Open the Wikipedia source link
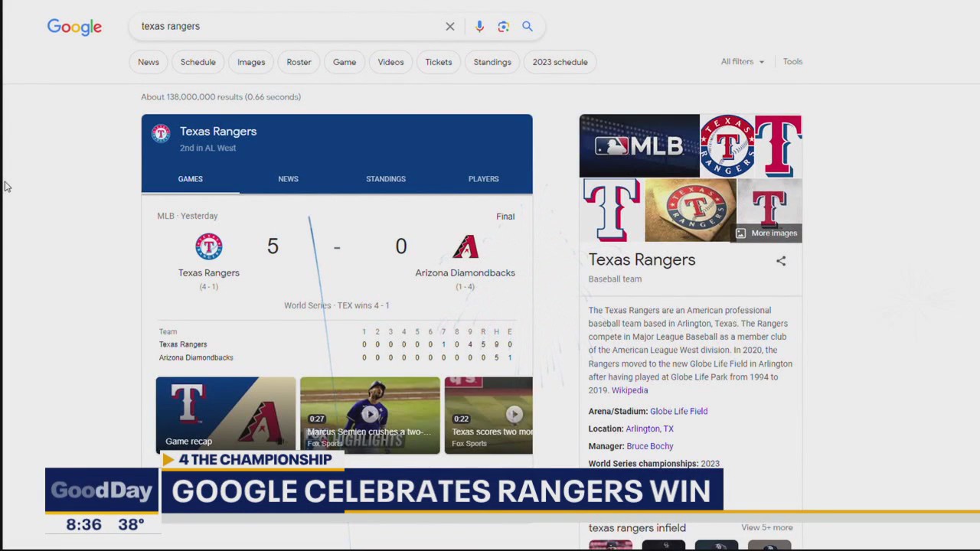This screenshot has width=980, height=551. coord(629,390)
